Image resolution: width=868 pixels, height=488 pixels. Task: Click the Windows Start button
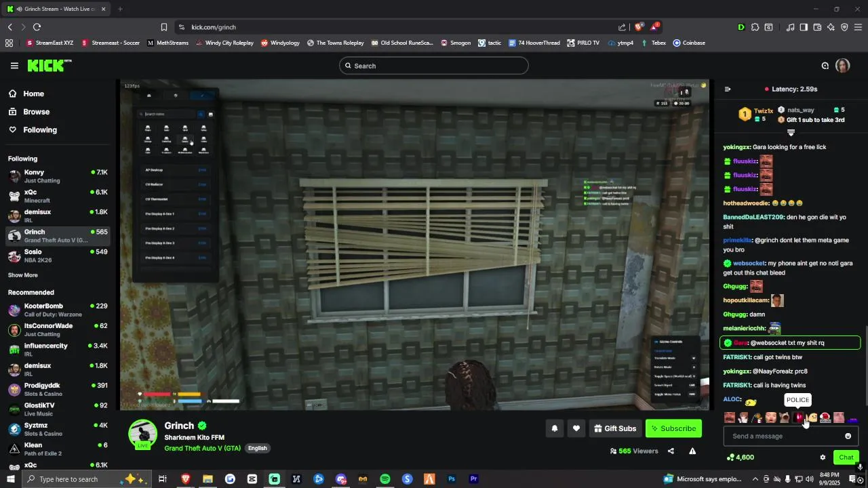tap(11, 479)
